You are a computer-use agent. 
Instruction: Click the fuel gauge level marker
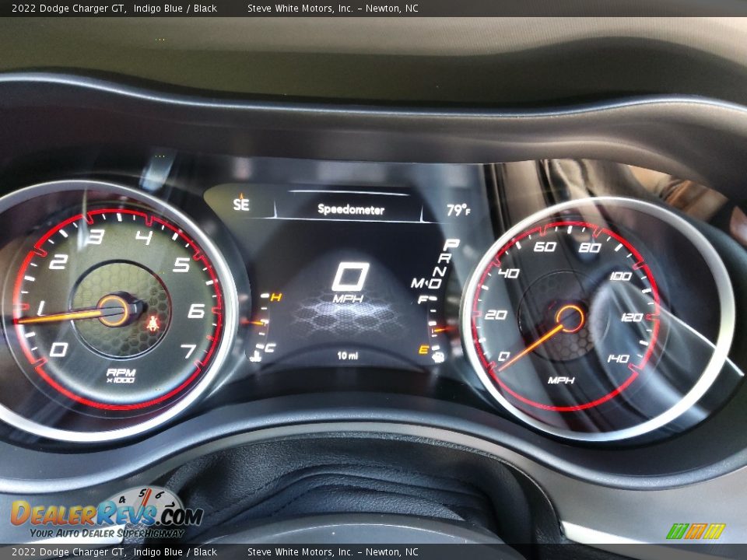pyautogui.click(x=444, y=329)
